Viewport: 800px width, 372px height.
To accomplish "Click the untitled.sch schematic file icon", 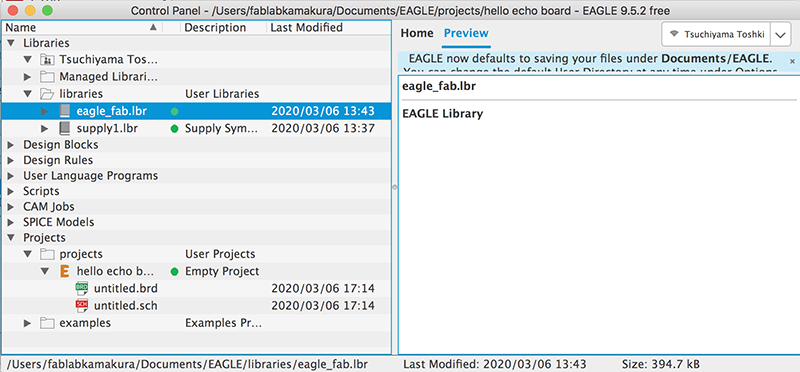I will 82,305.
